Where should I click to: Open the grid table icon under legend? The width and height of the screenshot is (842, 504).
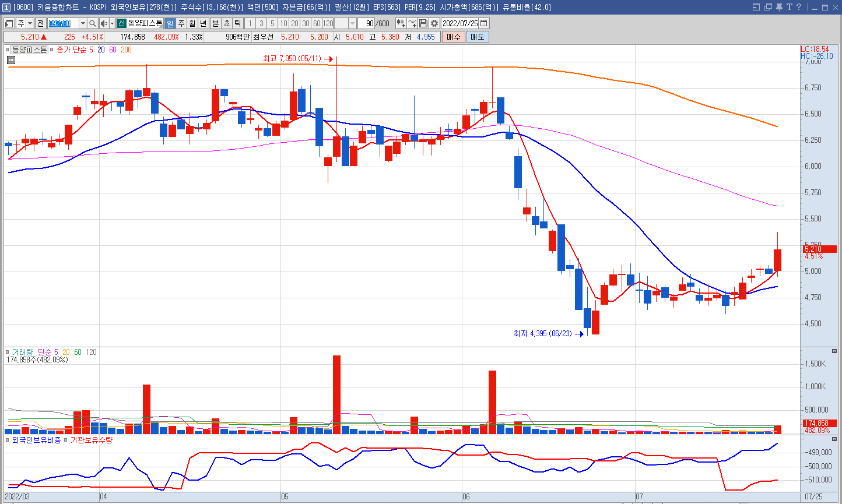point(11,60)
